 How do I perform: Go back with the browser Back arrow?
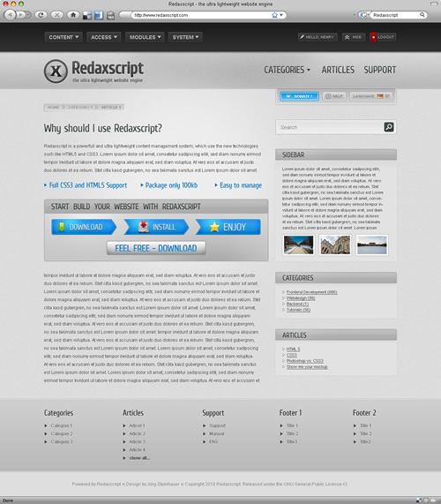pos(11,15)
